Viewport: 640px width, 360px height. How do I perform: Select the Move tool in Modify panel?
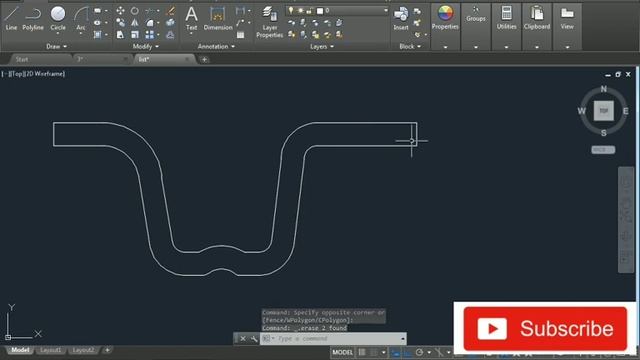[x=120, y=11]
